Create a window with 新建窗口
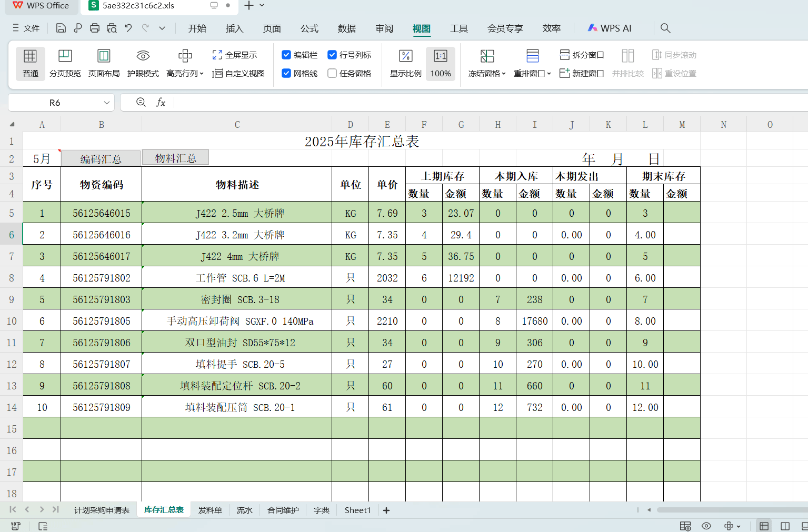Viewport: 808px width, 532px height. pyautogui.click(x=581, y=73)
